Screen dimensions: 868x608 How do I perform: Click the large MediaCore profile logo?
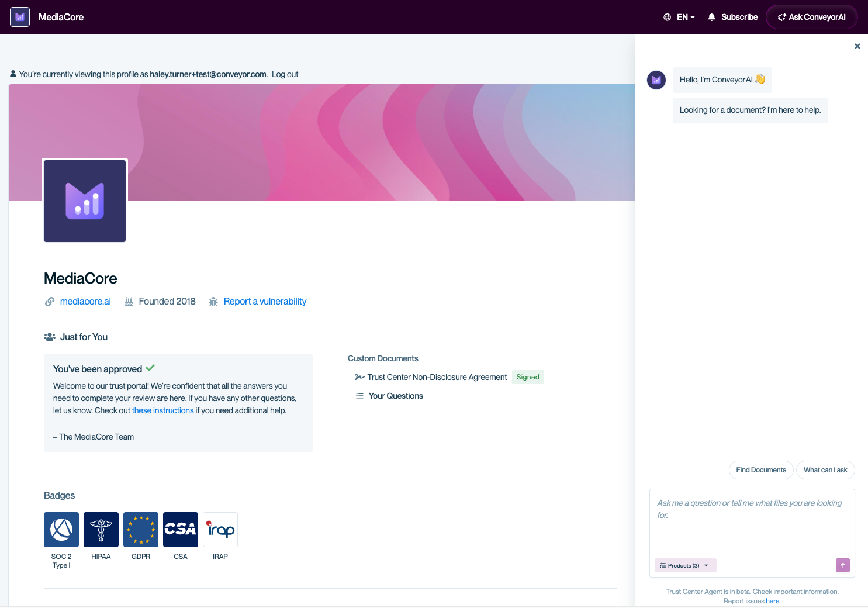tap(85, 201)
